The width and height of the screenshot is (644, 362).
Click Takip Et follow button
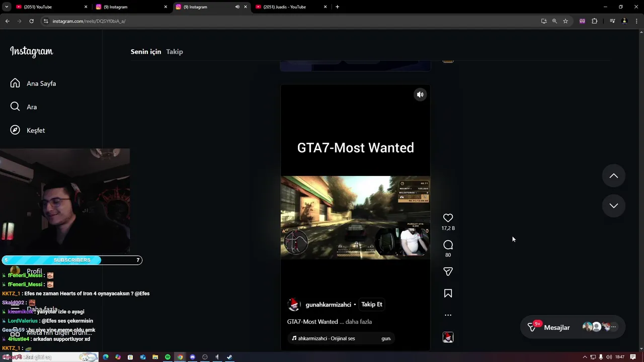point(372,304)
